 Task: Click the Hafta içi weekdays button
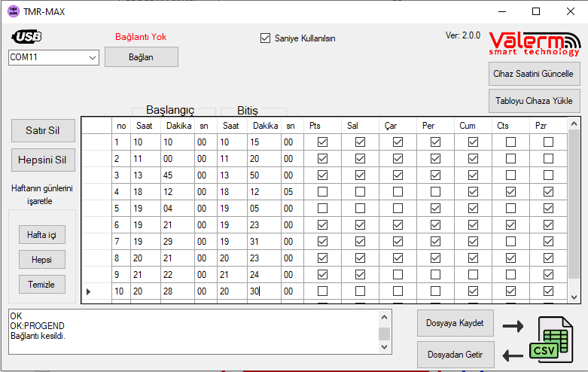(41, 235)
